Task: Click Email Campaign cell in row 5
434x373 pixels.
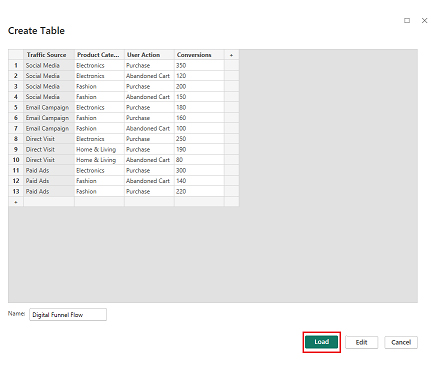Action: click(x=49, y=108)
